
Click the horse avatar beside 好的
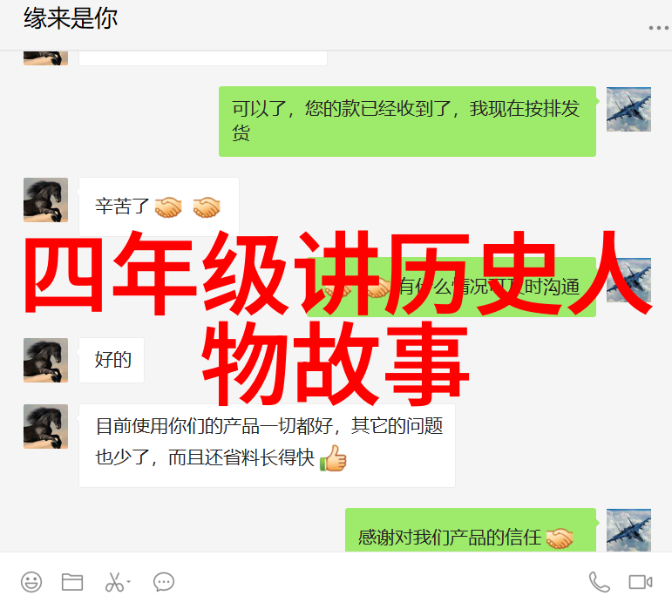click(45, 360)
